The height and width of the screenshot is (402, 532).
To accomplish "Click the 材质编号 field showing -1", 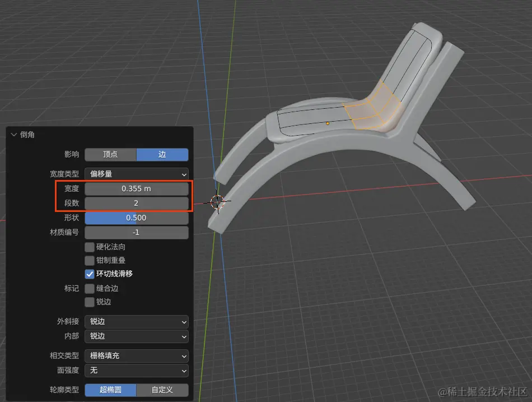I will pyautogui.click(x=137, y=233).
